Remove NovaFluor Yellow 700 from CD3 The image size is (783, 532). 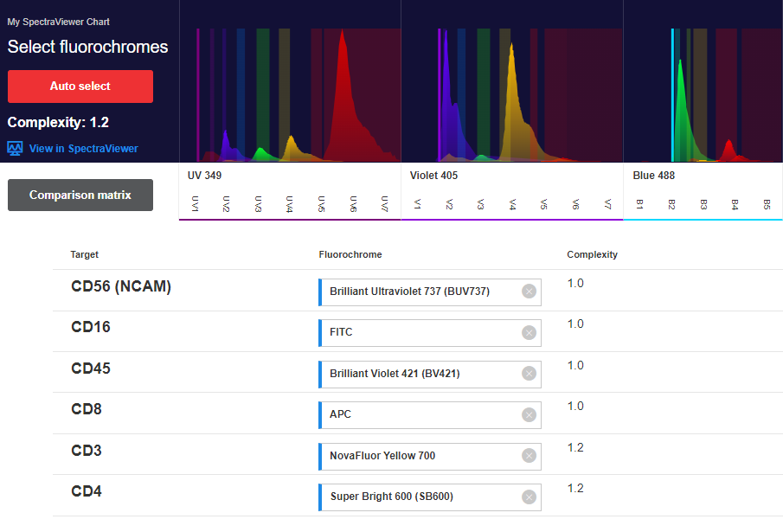pyautogui.click(x=529, y=456)
